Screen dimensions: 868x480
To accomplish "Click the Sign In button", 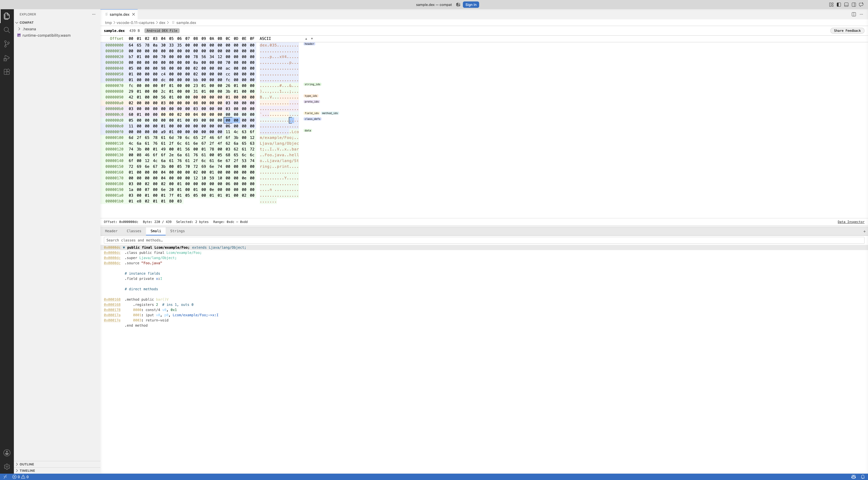I will click(x=471, y=5).
